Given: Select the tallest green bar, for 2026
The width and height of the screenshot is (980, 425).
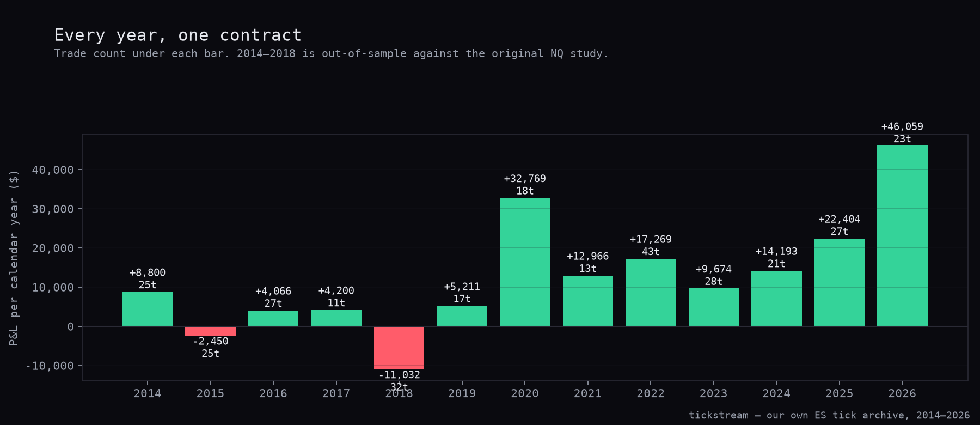Looking at the screenshot, I should [902, 236].
